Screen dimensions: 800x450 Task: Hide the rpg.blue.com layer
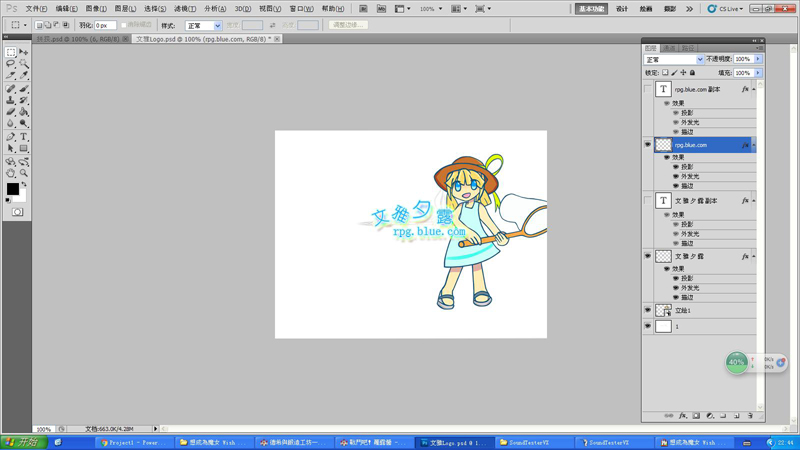[647, 145]
